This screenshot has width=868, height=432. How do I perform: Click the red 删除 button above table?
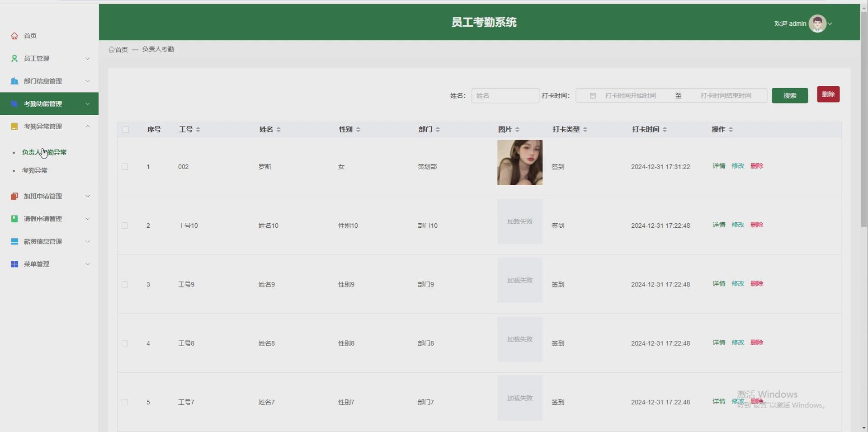click(x=828, y=94)
